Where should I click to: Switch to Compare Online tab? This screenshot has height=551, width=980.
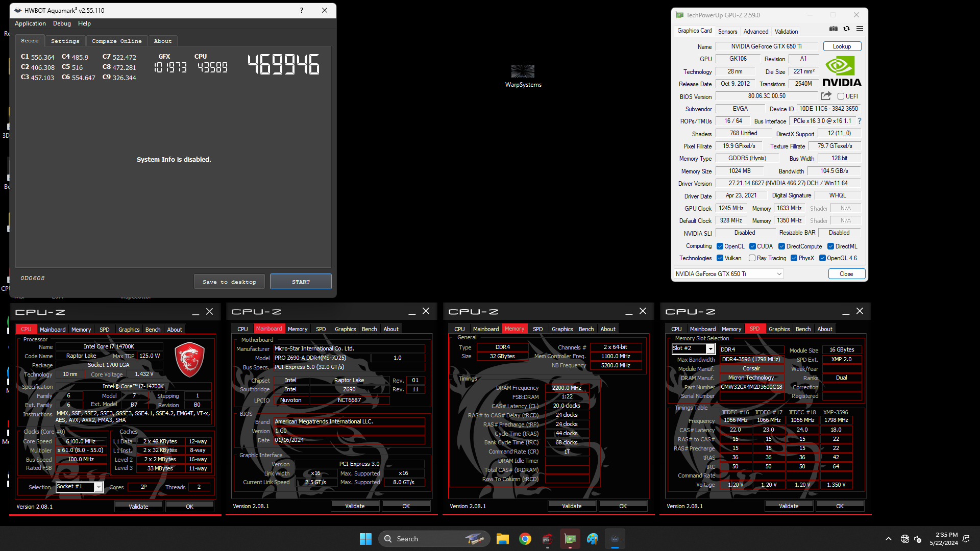pos(117,41)
